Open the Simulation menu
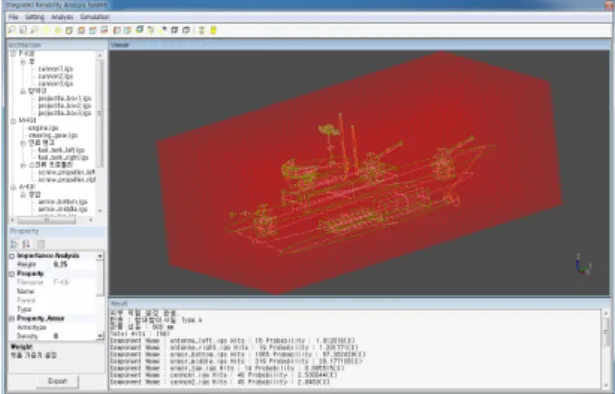 pyautogui.click(x=95, y=17)
